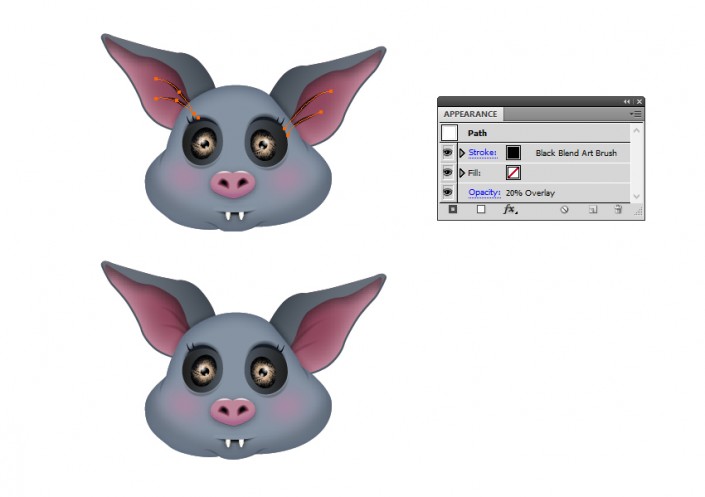Click the '20% Overlay' opacity value
705x497 pixels.
pos(530,193)
